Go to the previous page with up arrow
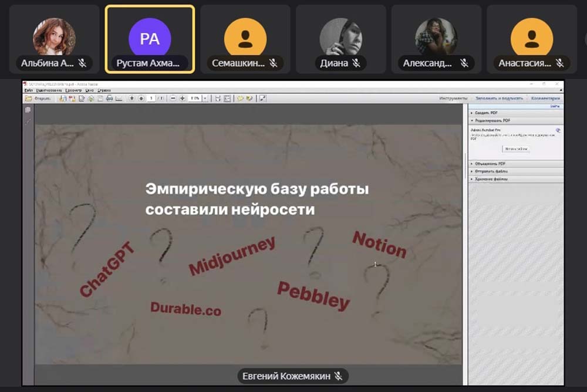587x392 pixels. (x=132, y=99)
